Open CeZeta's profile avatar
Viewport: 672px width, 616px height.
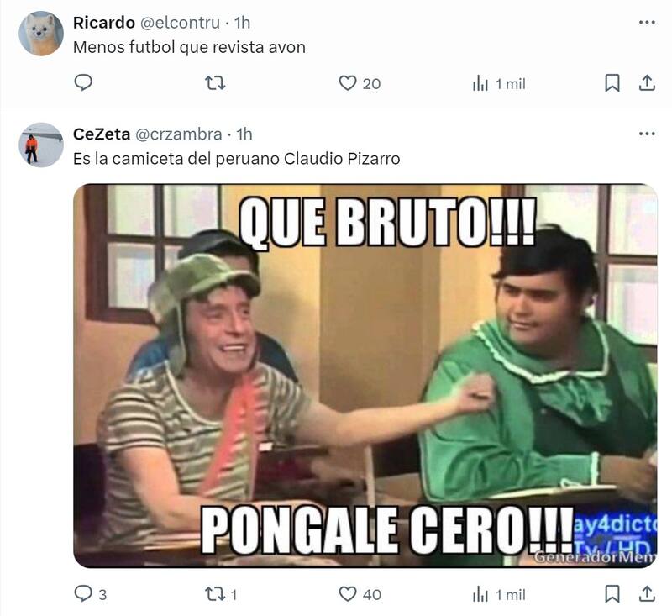click(x=41, y=145)
